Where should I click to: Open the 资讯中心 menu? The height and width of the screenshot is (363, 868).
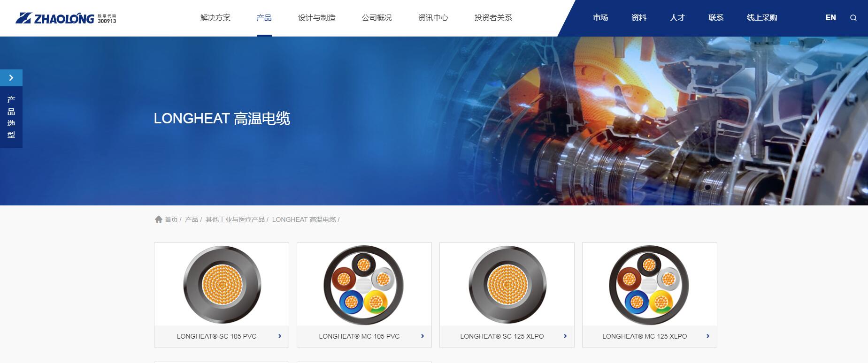pos(433,18)
